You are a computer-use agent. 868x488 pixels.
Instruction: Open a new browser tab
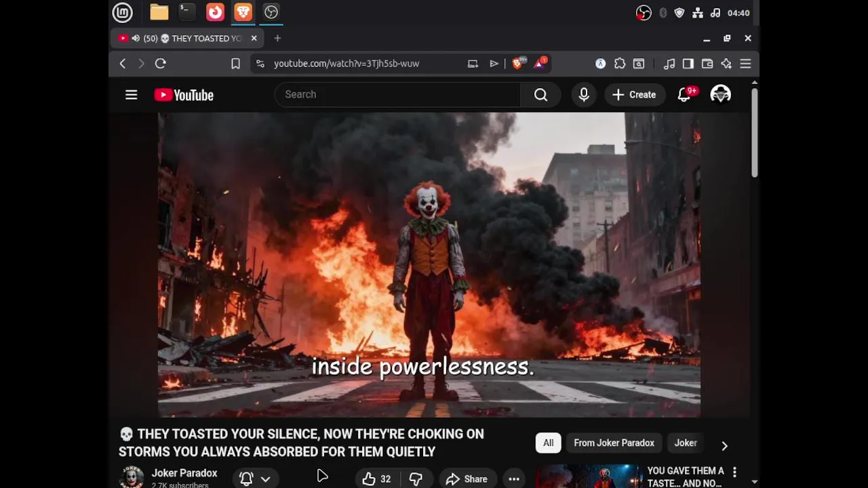[x=277, y=39]
